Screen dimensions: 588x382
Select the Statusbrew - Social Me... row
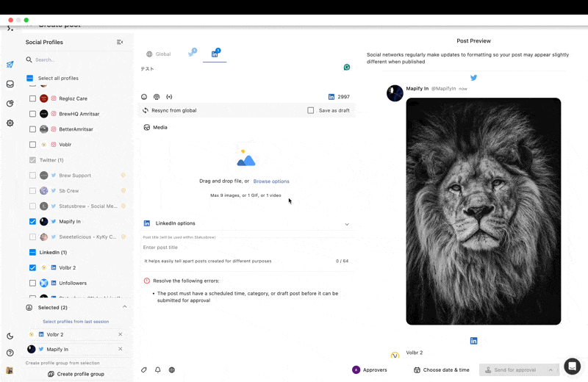pos(77,206)
